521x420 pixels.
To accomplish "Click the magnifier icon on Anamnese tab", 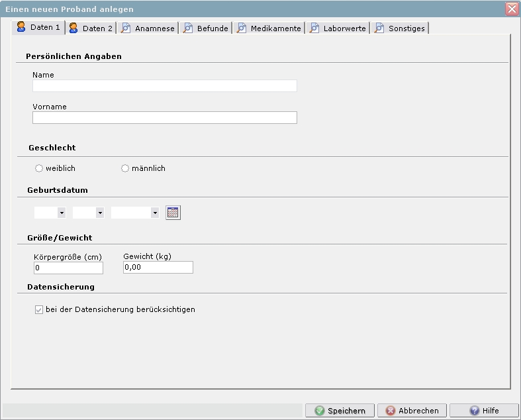I will pyautogui.click(x=125, y=28).
